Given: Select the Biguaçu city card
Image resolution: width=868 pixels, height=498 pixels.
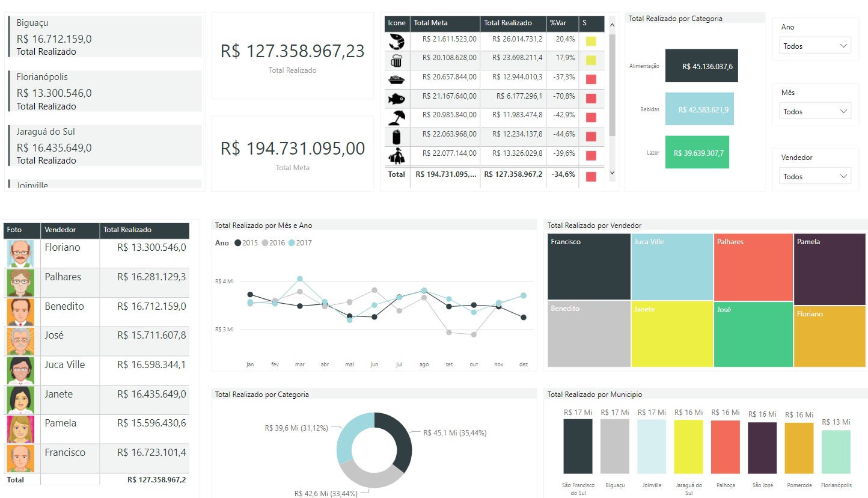Looking at the screenshot, I should click(105, 37).
